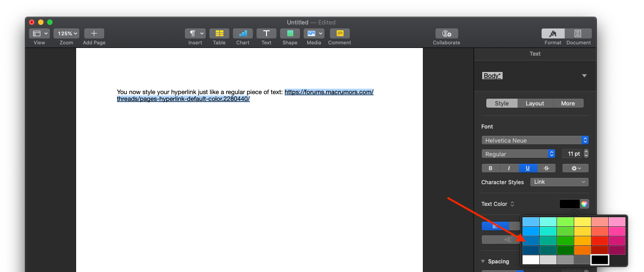Pick the salmon swatch in top row
644x272 pixels.
[x=600, y=222]
